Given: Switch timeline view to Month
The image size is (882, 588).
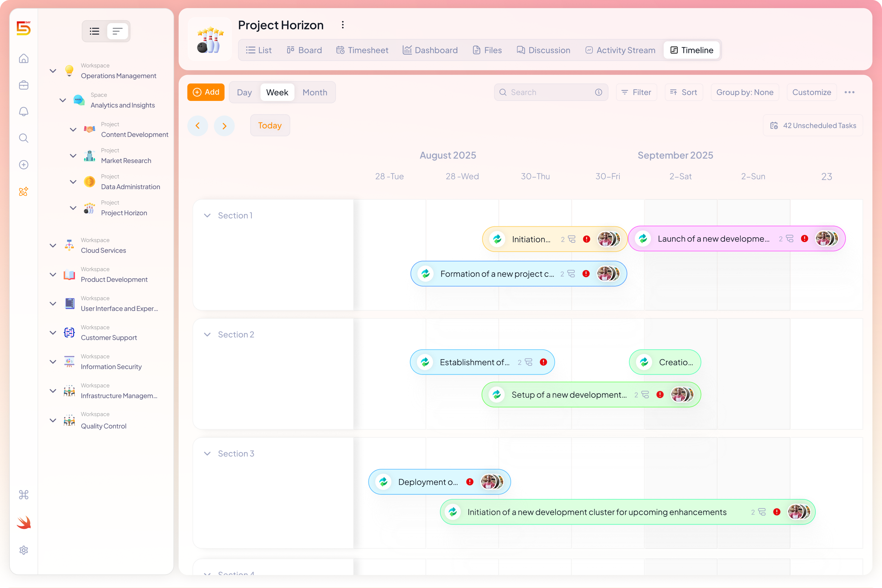Looking at the screenshot, I should [315, 92].
